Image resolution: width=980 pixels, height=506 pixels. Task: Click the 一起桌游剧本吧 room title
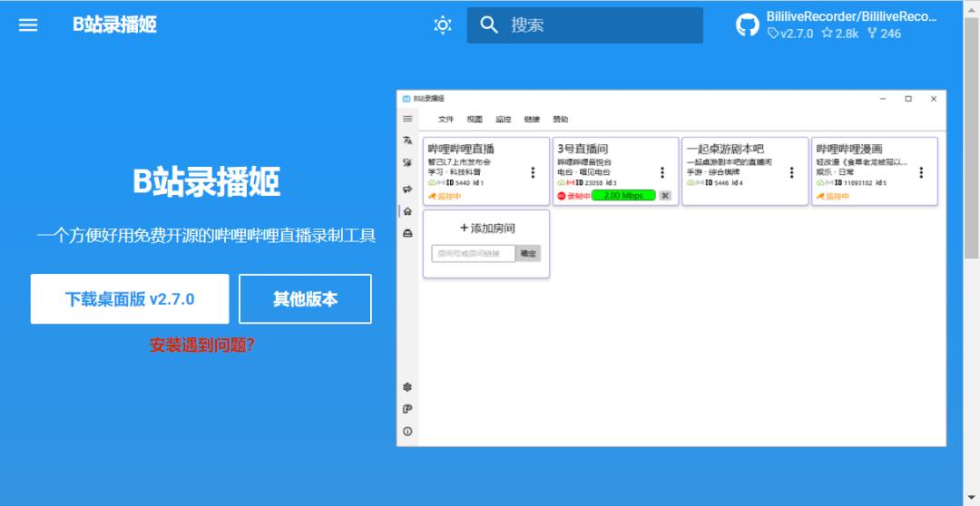tap(725, 149)
